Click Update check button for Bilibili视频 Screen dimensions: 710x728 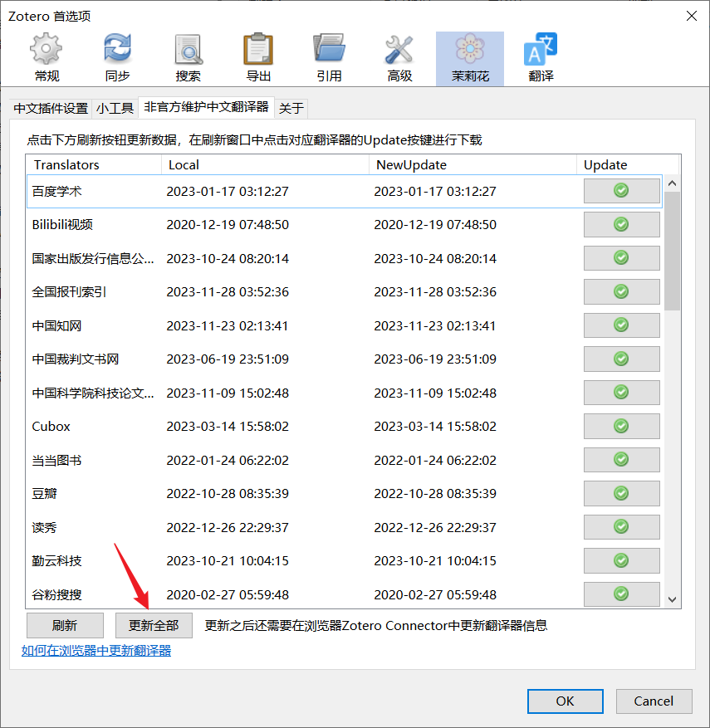(x=621, y=224)
